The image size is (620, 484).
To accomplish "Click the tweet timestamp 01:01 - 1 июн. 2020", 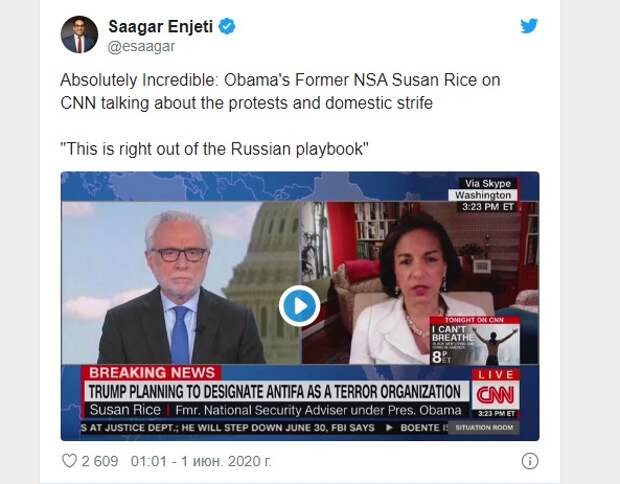I will 201,461.
